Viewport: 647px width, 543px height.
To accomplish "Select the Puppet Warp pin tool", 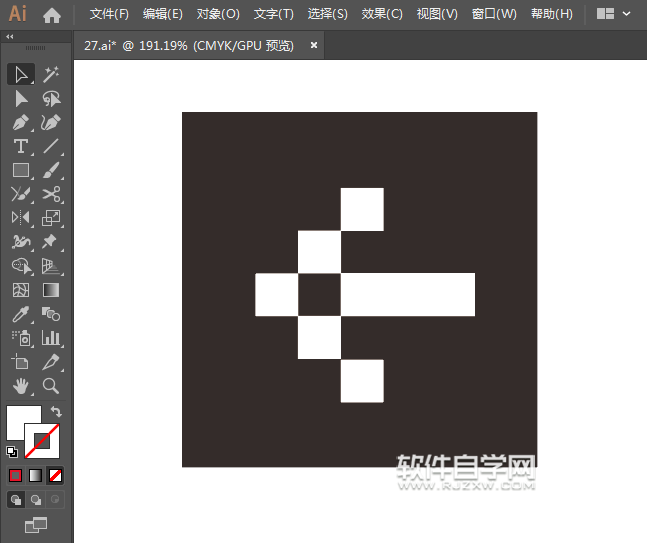I will tap(51, 242).
